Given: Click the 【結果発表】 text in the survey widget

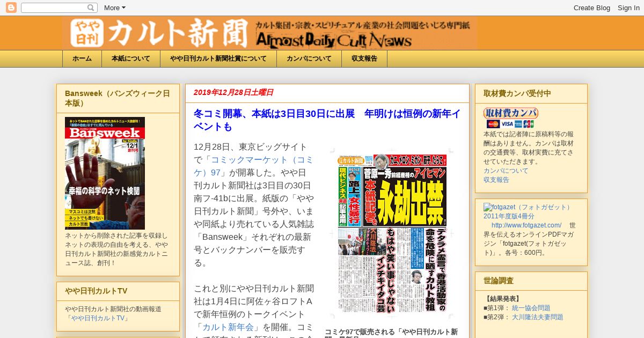Looking at the screenshot, I should pyautogui.click(x=503, y=299).
